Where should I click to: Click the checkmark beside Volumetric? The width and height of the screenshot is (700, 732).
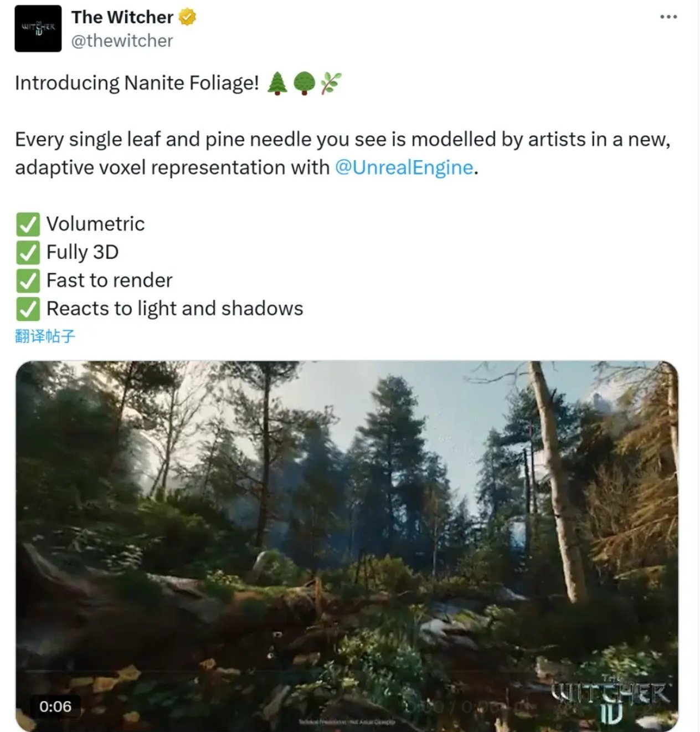coord(27,224)
